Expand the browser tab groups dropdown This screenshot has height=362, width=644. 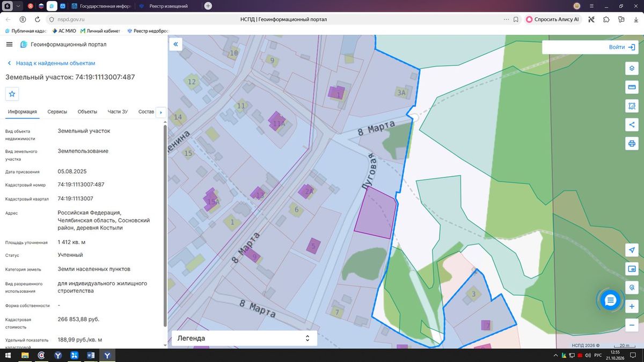click(19, 6)
